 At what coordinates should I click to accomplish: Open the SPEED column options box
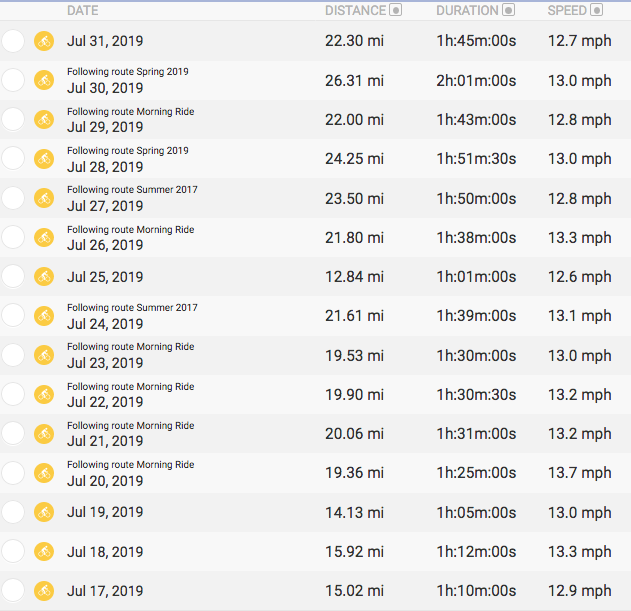click(x=596, y=10)
